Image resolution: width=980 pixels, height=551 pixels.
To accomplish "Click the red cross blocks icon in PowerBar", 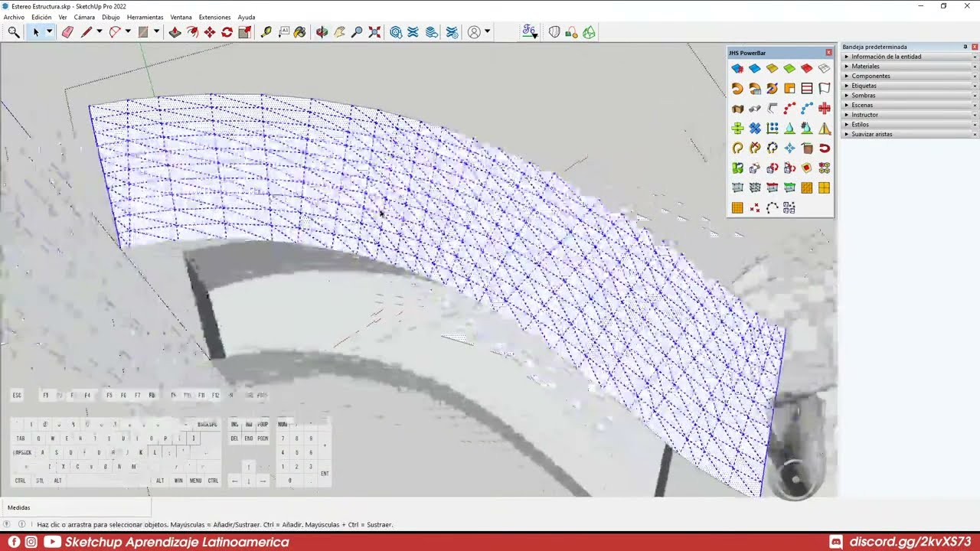I will [x=825, y=109].
